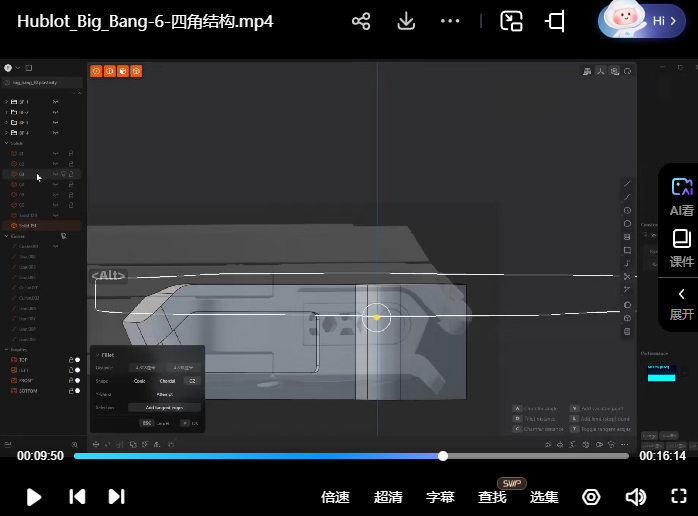Open the 课件 courseware panel

click(x=681, y=248)
